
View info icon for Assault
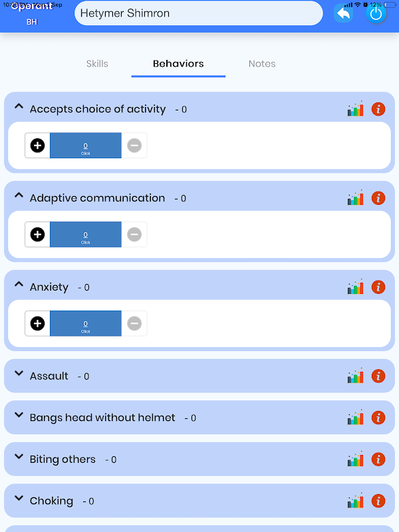[378, 376]
